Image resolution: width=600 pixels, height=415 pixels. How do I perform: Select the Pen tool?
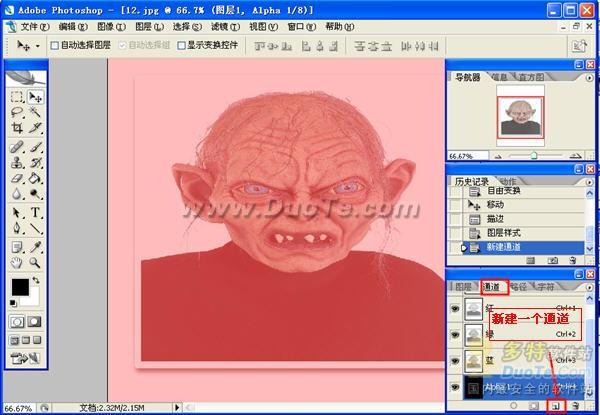point(16,228)
